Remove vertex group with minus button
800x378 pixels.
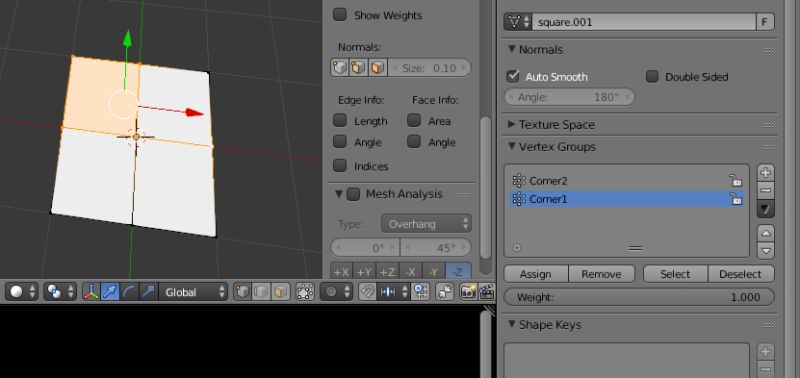click(x=765, y=191)
